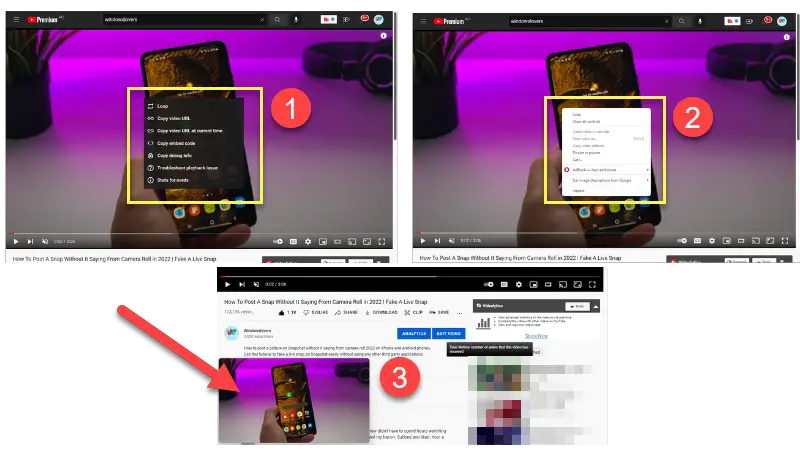
Task: Toggle subtitles CC button in screenshot 1
Action: [293, 241]
